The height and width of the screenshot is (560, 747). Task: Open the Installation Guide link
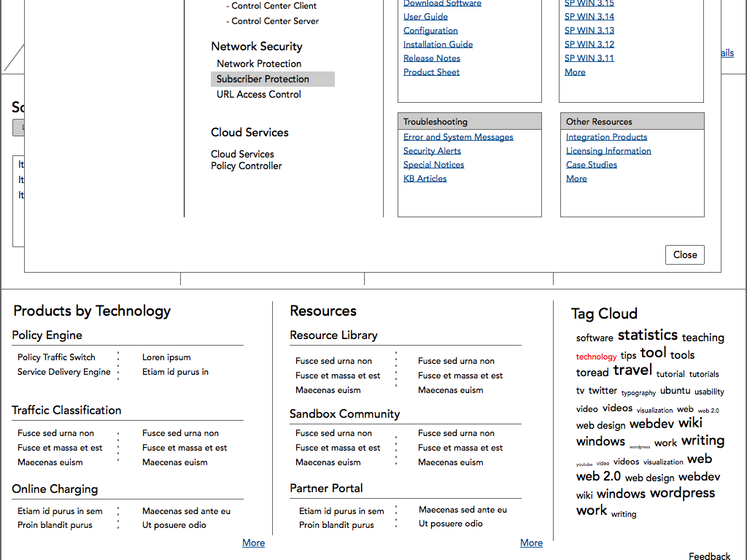[x=438, y=44]
